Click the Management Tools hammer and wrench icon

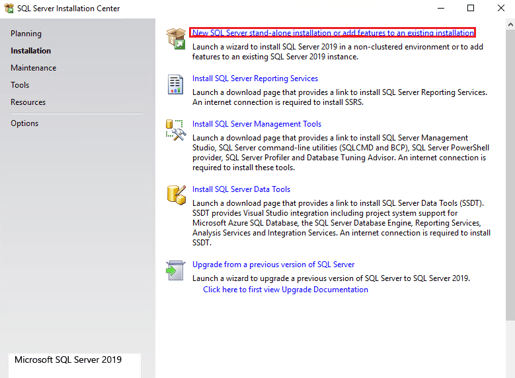(176, 130)
